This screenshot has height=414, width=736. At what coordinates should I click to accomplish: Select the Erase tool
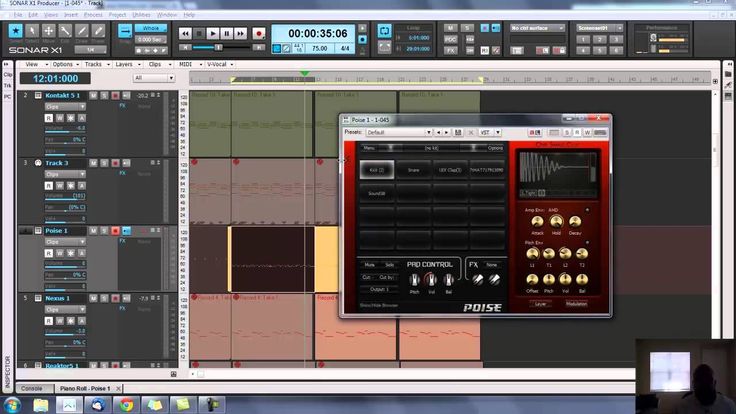point(98,31)
